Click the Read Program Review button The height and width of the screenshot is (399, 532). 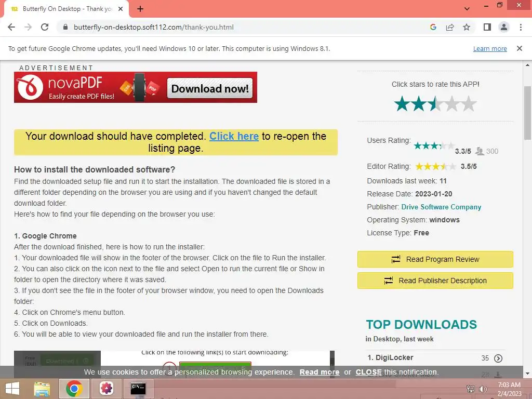[x=435, y=259]
